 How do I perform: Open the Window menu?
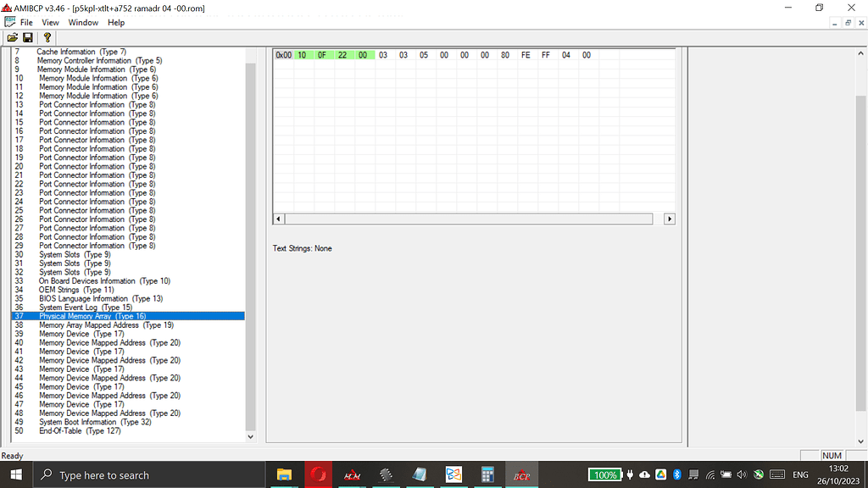83,22
